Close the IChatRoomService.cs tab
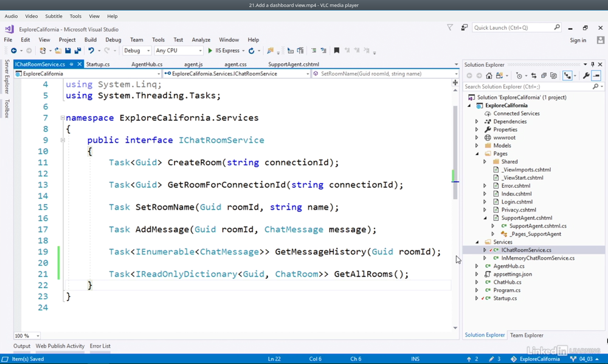The image size is (608, 364). 80,64
